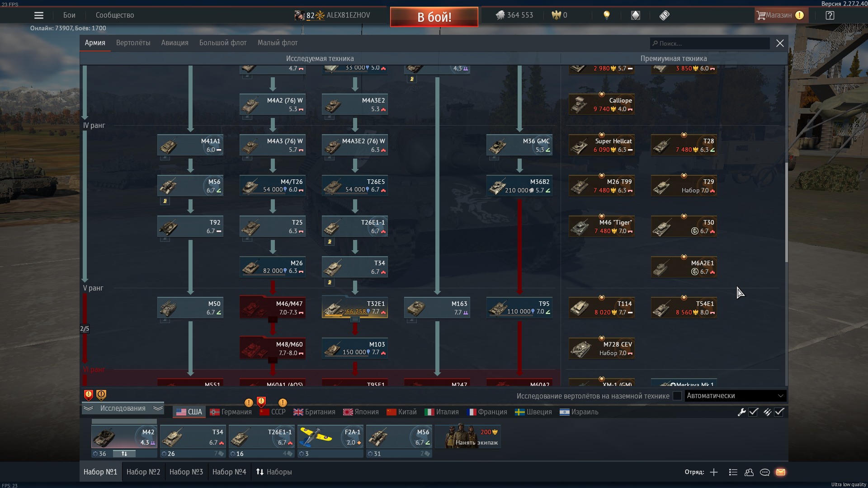868x488 pixels.
Task: Click the right chevron of Исследования bar
Action: coord(158,408)
